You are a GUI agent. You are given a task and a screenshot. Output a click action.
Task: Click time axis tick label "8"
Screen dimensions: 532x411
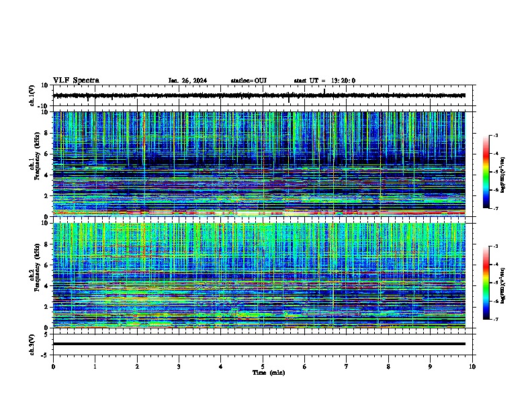pos(388,367)
